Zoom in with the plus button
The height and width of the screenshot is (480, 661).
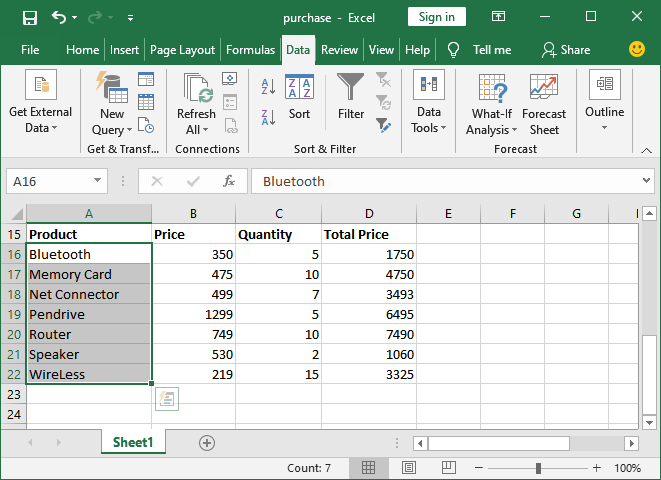tap(597, 468)
